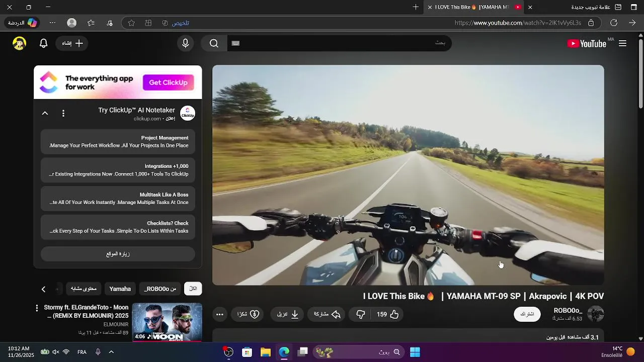The image size is (644, 362).
Task: Like the video showing 159 likes
Action: [x=388, y=314]
